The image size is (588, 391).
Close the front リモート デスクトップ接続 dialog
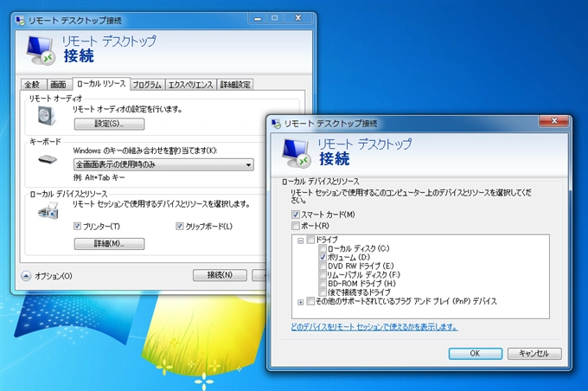click(x=554, y=121)
